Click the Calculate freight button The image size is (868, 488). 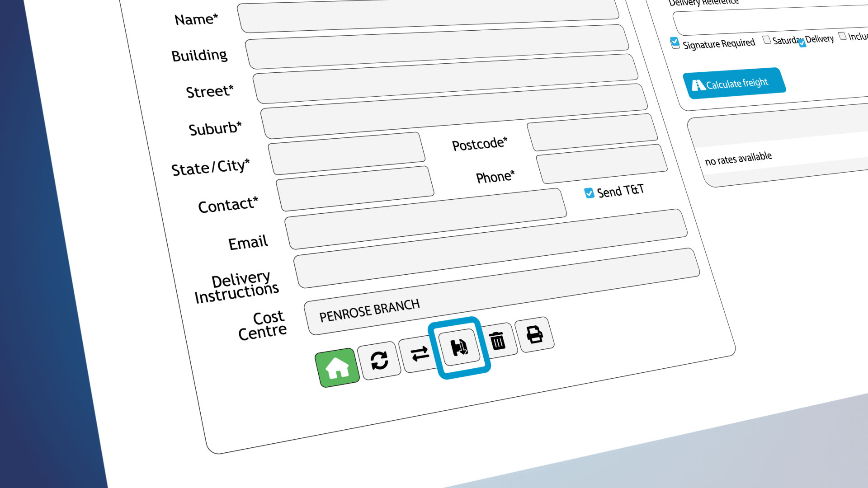pyautogui.click(x=734, y=83)
